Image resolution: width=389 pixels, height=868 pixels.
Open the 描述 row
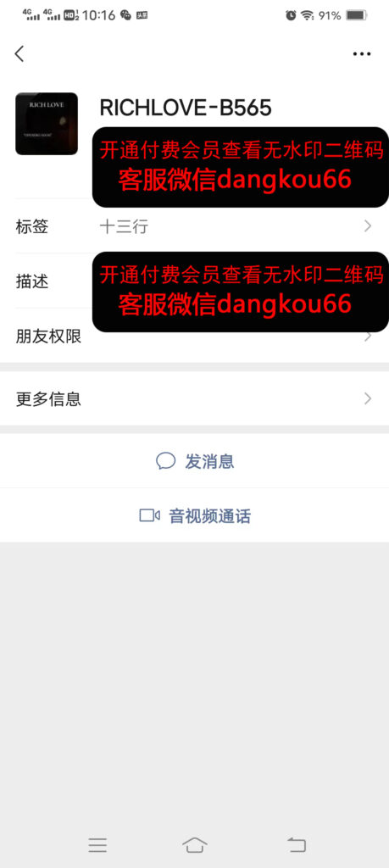(194, 281)
